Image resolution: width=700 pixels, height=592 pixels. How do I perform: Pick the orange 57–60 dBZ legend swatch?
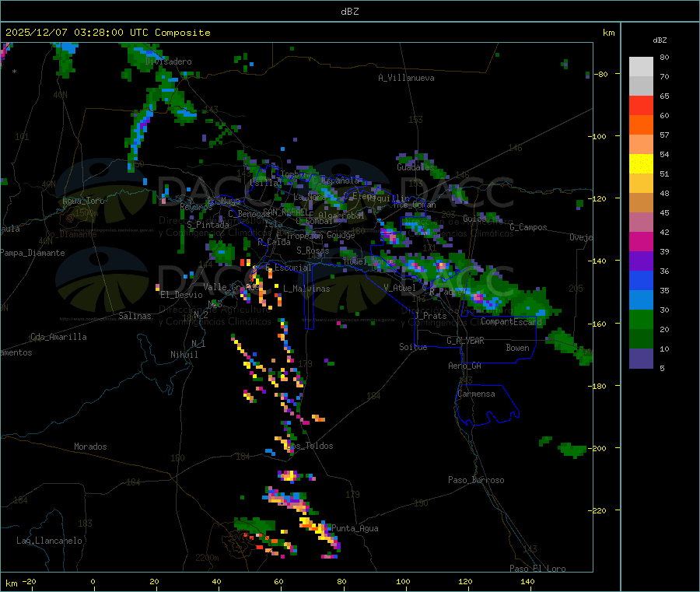(x=641, y=125)
